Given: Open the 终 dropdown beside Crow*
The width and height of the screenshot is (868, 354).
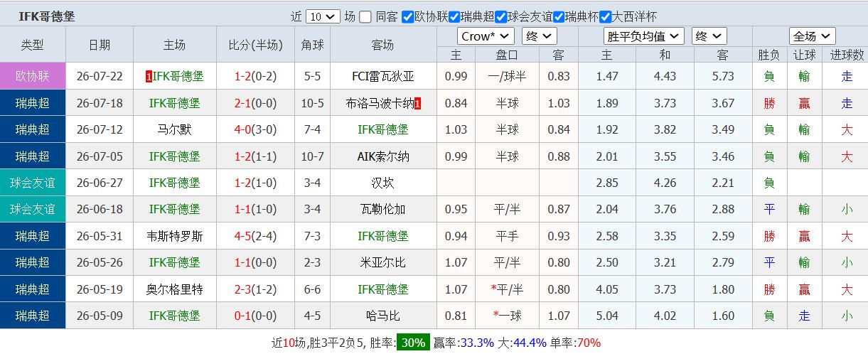Looking at the screenshot, I should click(x=539, y=36).
